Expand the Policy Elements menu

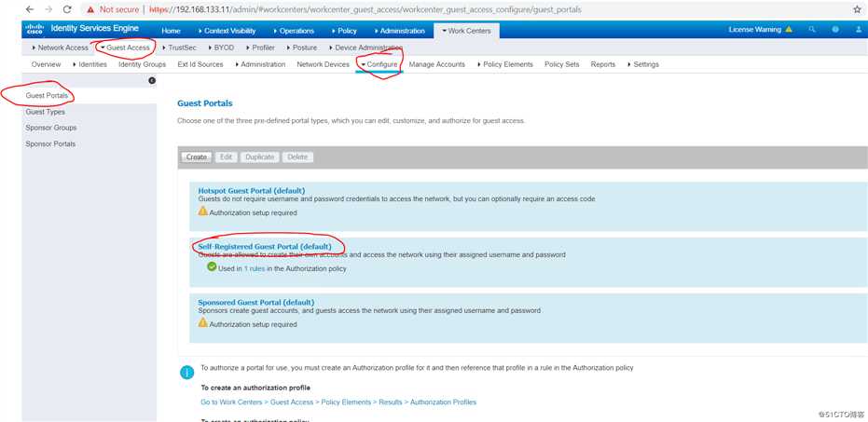(505, 64)
